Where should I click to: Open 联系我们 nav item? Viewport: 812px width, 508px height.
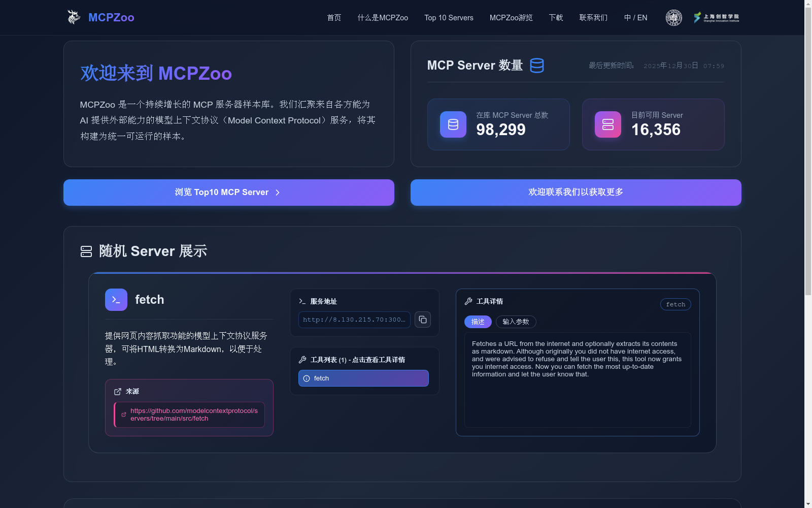[x=593, y=18]
